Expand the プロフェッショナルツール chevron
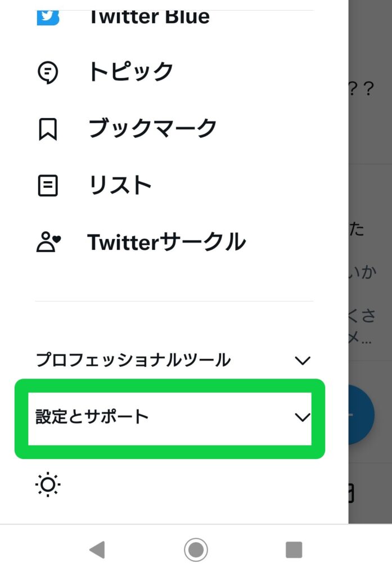 [x=303, y=361]
